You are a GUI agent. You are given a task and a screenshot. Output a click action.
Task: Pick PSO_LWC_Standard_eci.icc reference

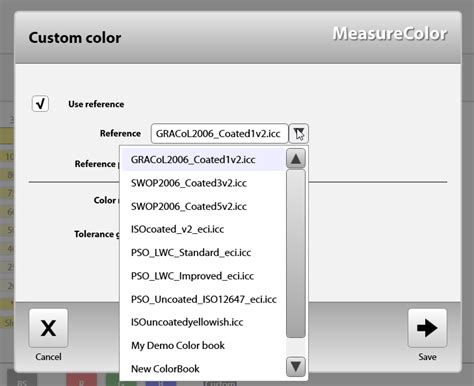[203, 253]
